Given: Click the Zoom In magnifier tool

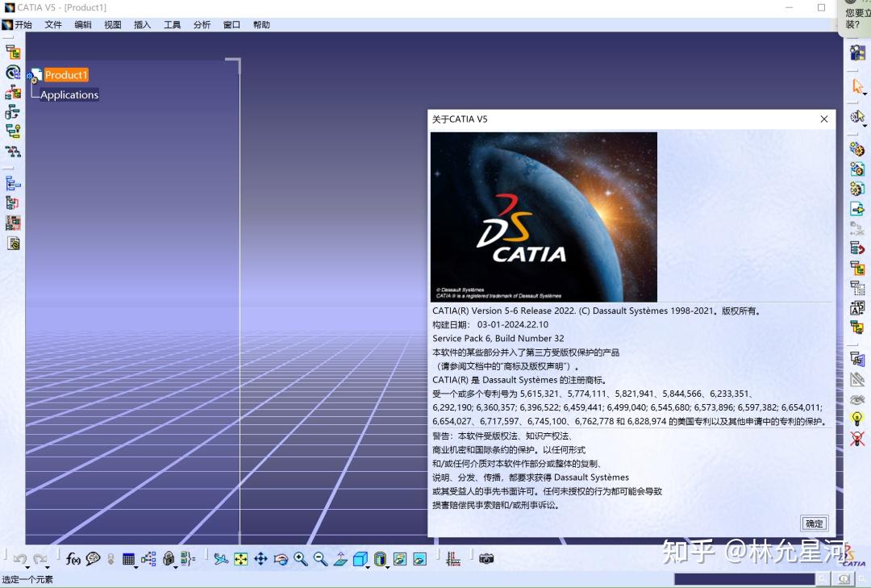Looking at the screenshot, I should [x=299, y=558].
